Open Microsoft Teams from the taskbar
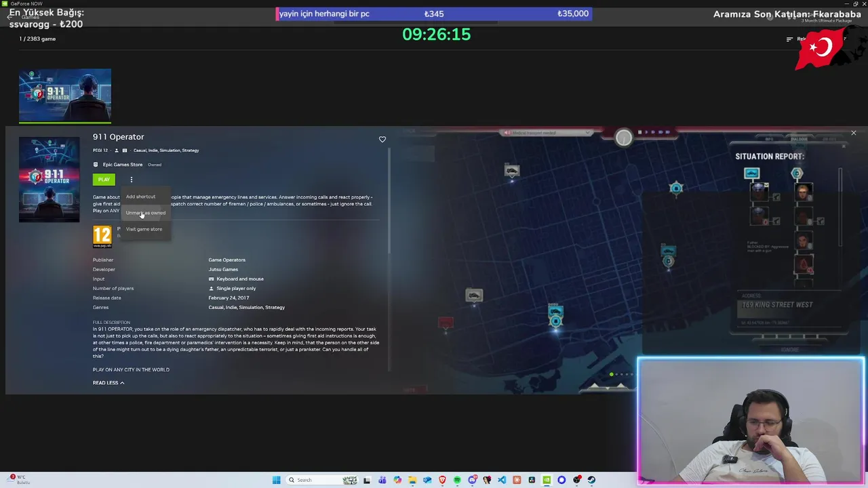868x488 pixels. pos(382,480)
